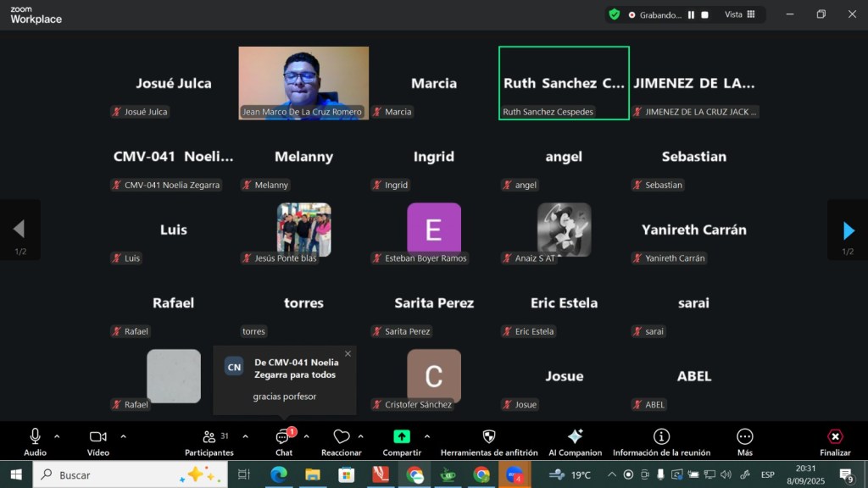Go to next page of participants

pos(848,230)
